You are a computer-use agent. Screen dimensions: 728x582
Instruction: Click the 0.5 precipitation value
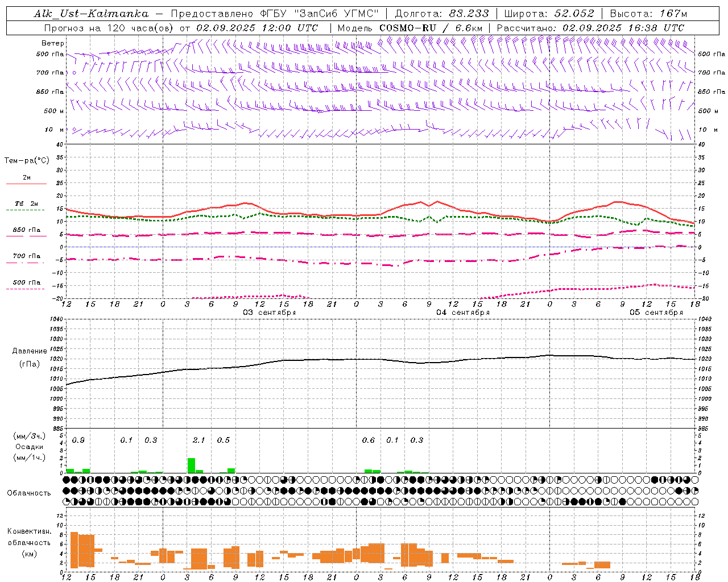coord(224,440)
